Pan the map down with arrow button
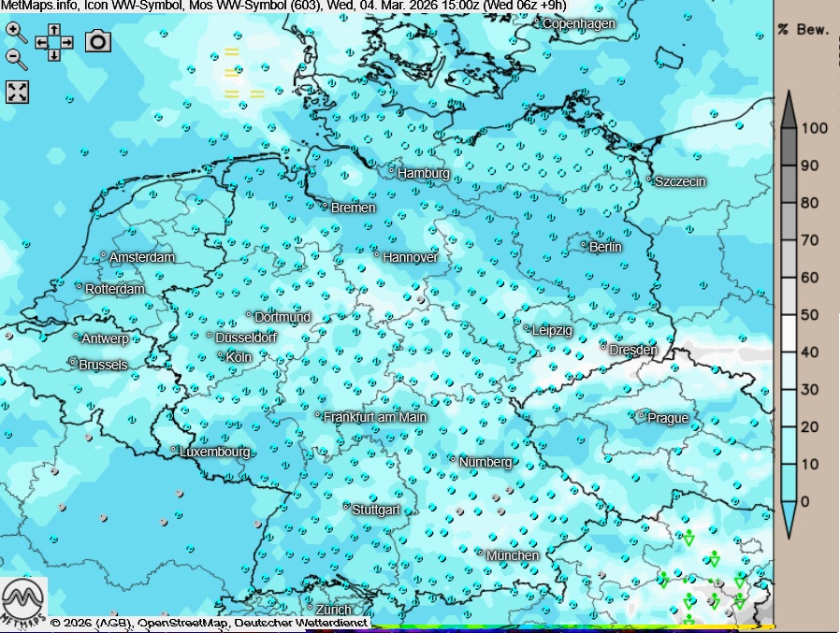The width and height of the screenshot is (840, 633). pyautogui.click(x=54, y=55)
